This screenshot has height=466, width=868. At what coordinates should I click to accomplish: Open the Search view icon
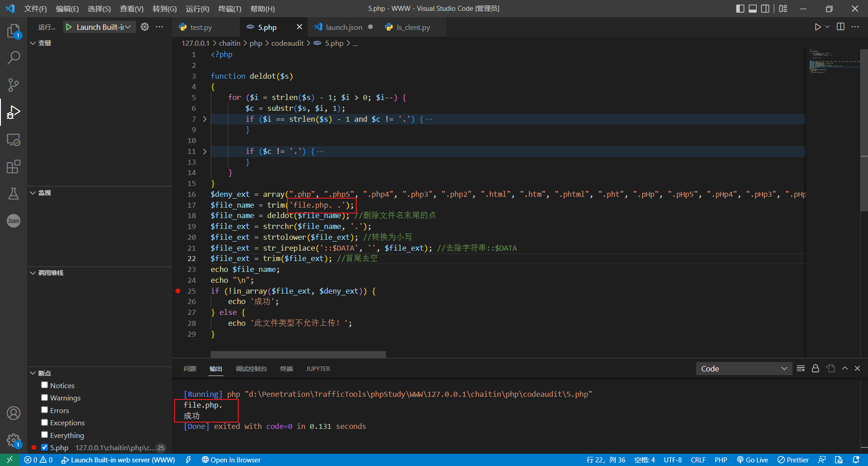(x=14, y=58)
